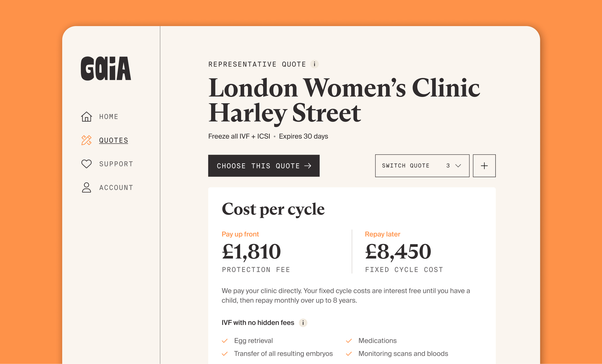Click the Egg retrieval checkmark
Image resolution: width=602 pixels, height=364 pixels.
[x=225, y=341]
